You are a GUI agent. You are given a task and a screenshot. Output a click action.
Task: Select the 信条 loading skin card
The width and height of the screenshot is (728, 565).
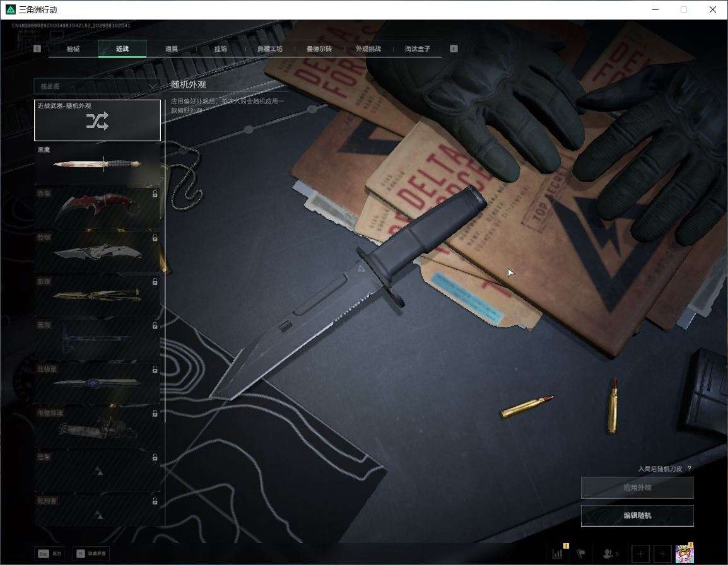click(x=98, y=471)
